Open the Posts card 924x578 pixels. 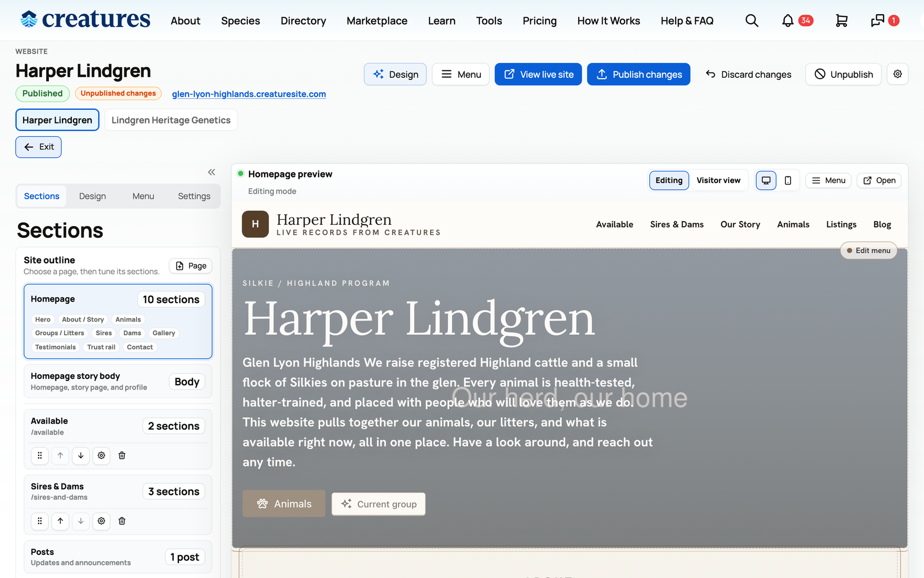pyautogui.click(x=118, y=557)
